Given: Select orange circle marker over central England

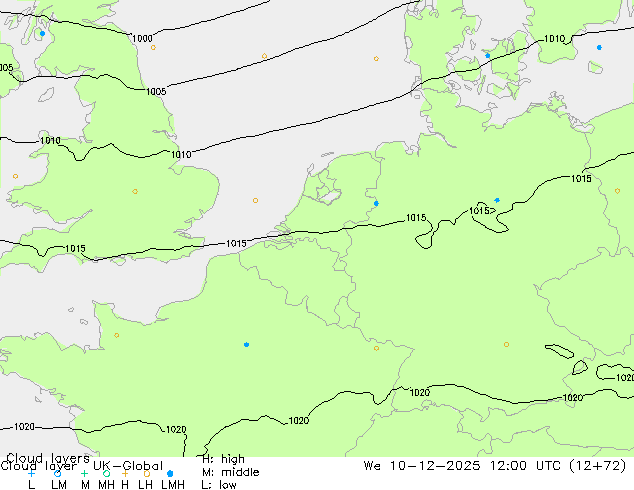Looking at the screenshot, I should tap(135, 191).
